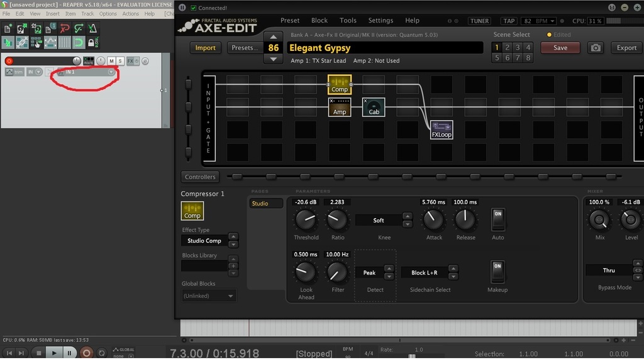Click the Compressor 1 Comp icon

[192, 211]
